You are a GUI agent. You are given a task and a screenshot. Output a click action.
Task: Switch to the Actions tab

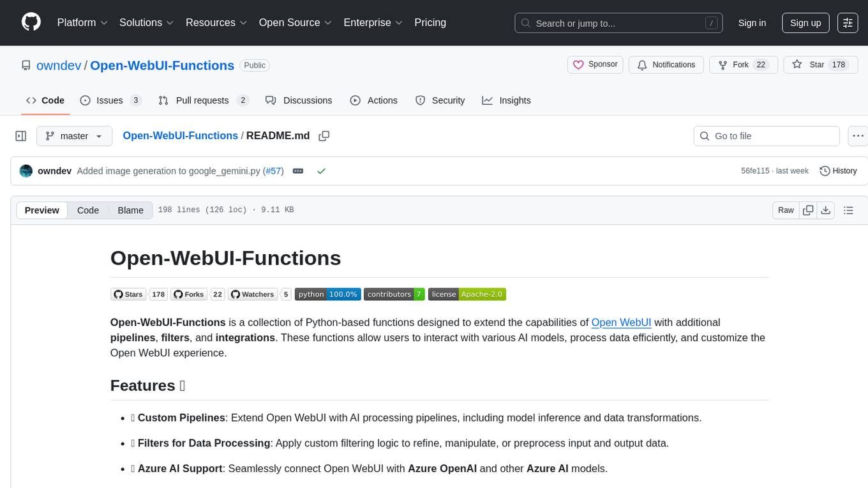tap(374, 100)
